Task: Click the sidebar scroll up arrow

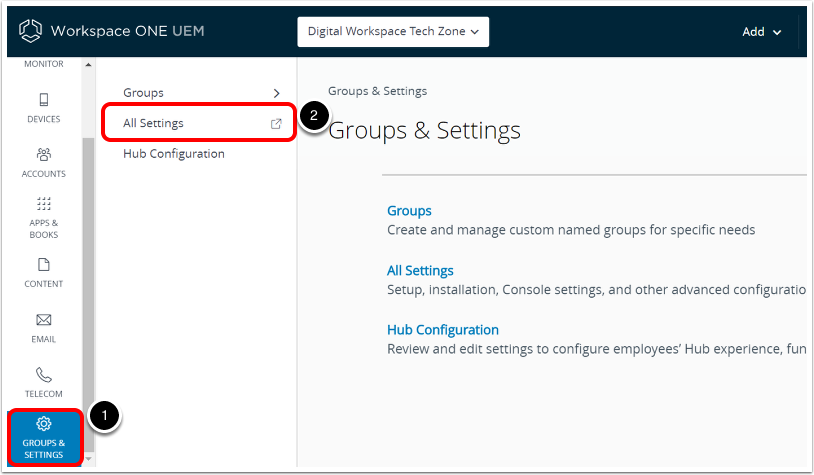Action: coord(88,65)
